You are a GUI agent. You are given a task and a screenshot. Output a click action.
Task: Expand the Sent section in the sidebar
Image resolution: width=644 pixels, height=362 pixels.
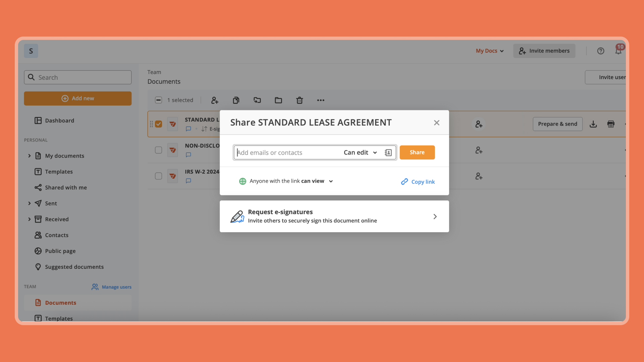coord(30,203)
